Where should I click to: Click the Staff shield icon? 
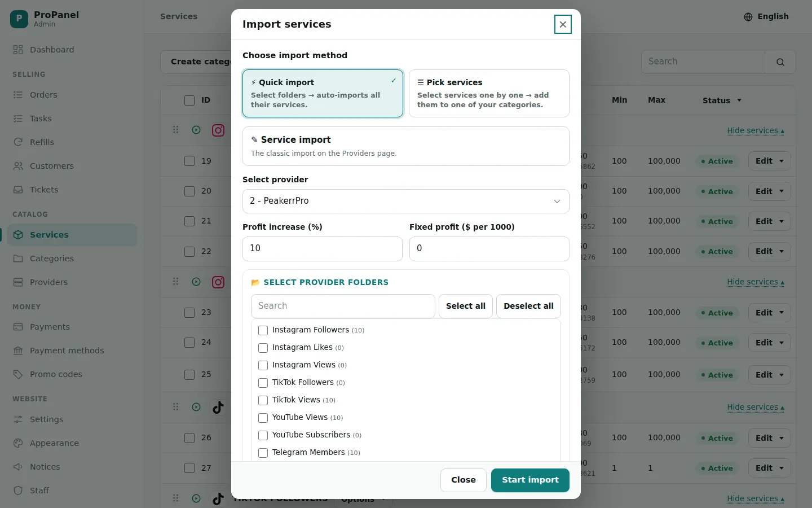click(x=18, y=491)
